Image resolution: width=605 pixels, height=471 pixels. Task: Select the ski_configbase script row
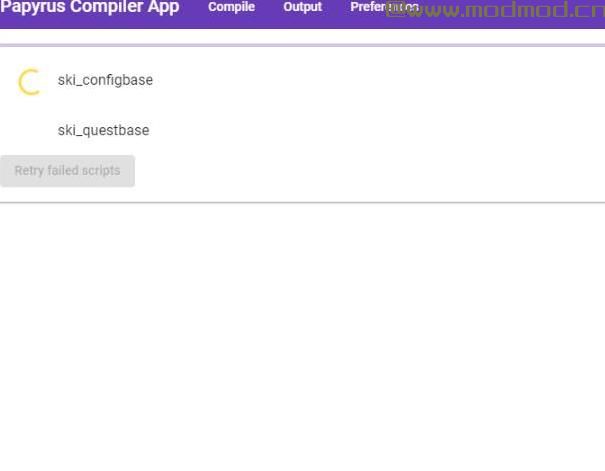302,80
